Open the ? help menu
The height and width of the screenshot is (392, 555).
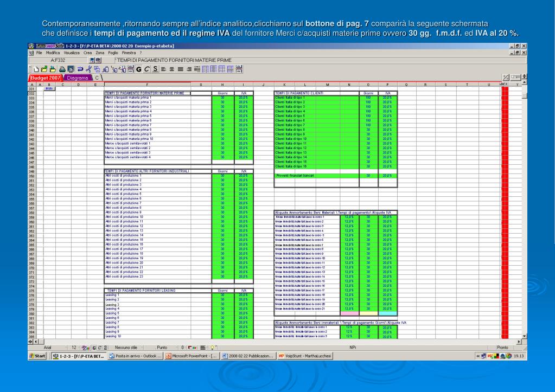coord(141,53)
